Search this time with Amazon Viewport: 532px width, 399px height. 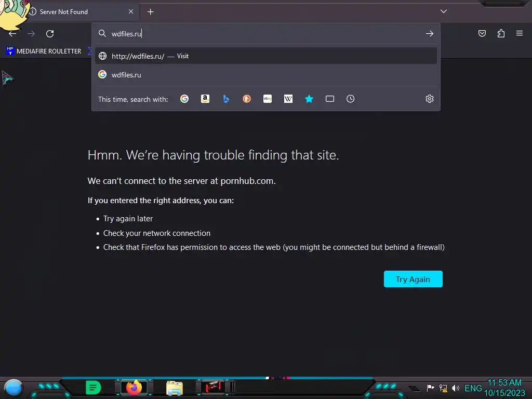click(205, 99)
